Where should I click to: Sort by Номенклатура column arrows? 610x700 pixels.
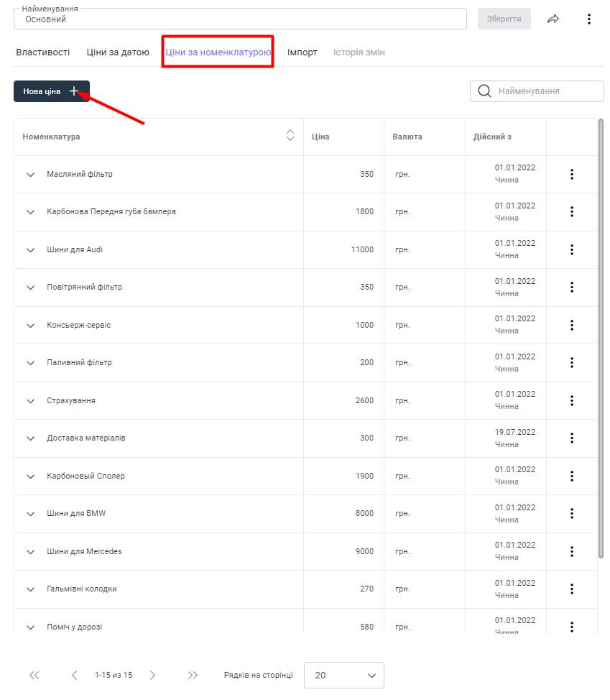click(x=290, y=136)
